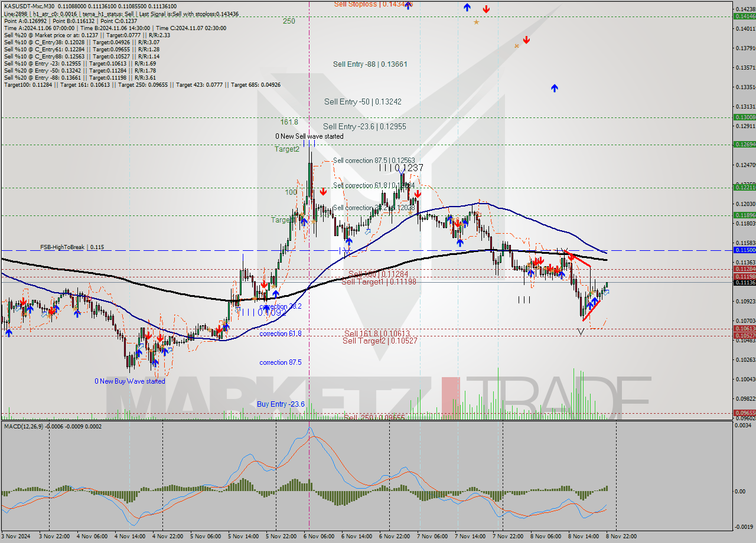Select the blue 'correction 87.5' label
This screenshot has height=543, width=756.
pyautogui.click(x=281, y=362)
